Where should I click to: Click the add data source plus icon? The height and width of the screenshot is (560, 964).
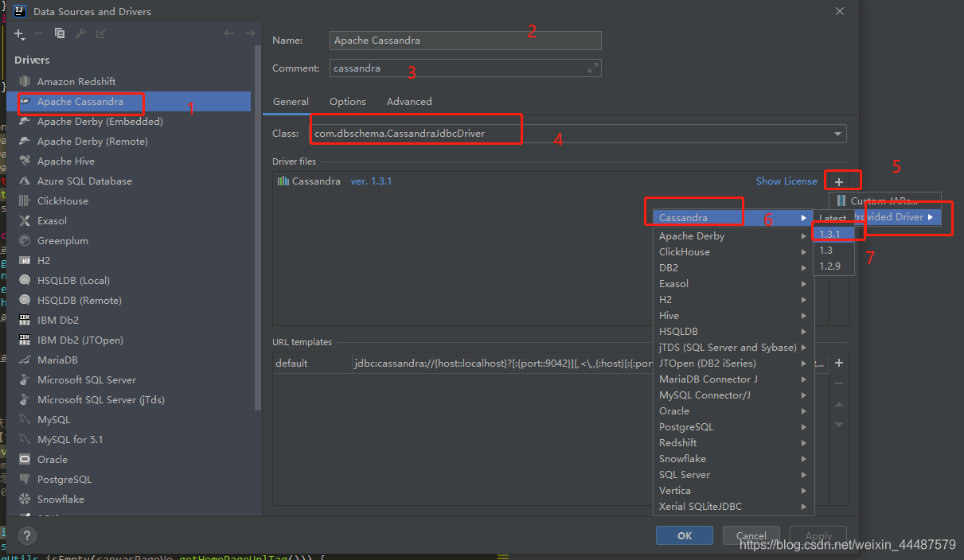pos(19,33)
